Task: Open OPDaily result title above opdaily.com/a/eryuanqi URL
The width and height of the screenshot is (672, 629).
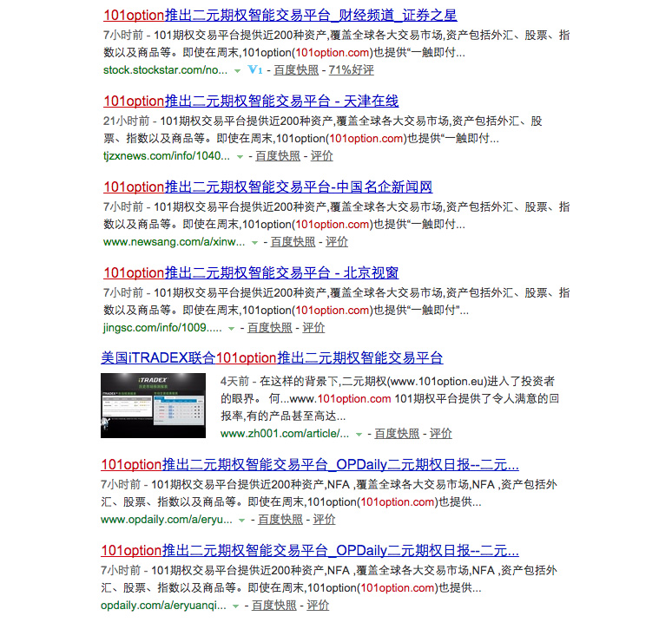Action: 310,550
